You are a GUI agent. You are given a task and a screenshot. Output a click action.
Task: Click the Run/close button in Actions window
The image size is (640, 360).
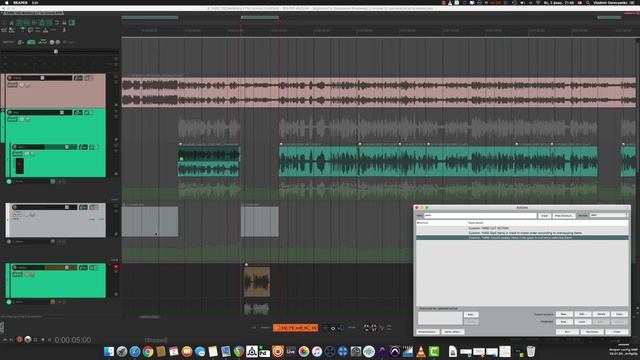click(592, 331)
